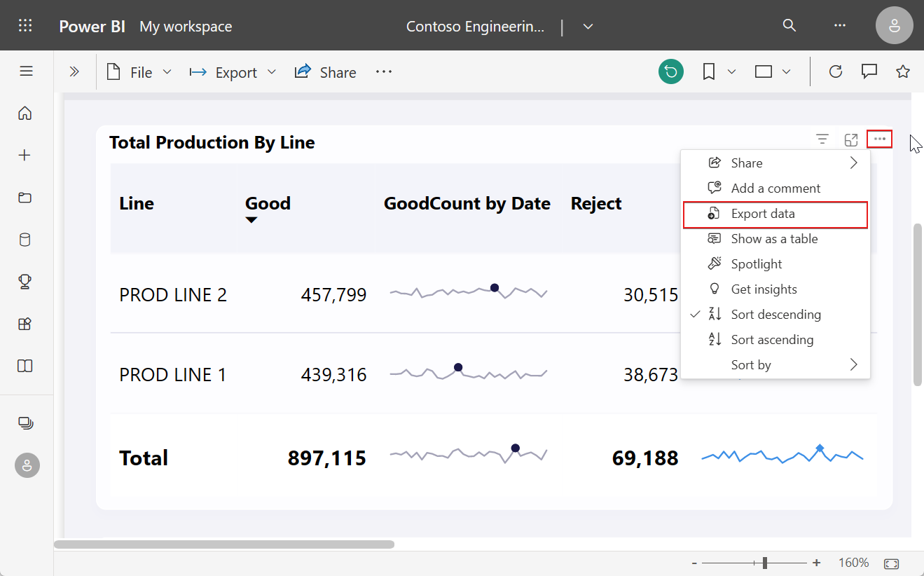The image size is (924, 576).
Task: Click the Share button in toolbar
Action: pos(326,73)
